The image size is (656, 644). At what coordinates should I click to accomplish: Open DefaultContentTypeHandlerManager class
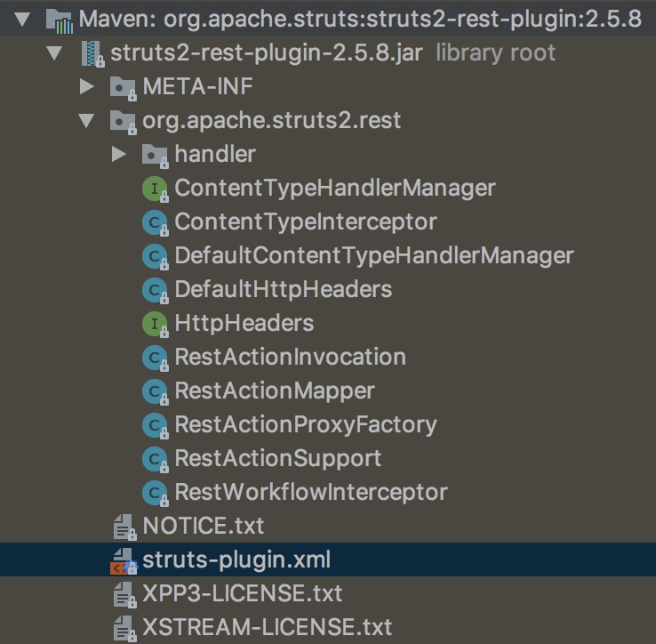coord(374,255)
